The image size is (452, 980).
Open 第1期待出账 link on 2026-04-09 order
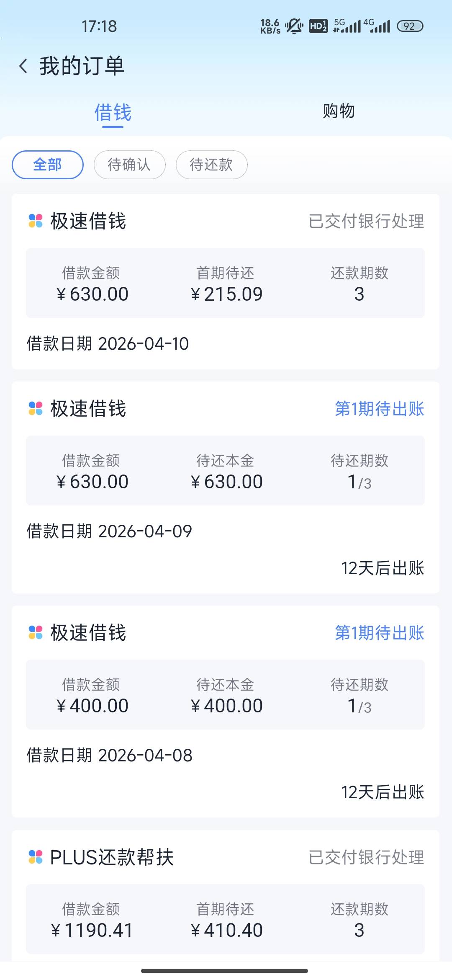379,409
